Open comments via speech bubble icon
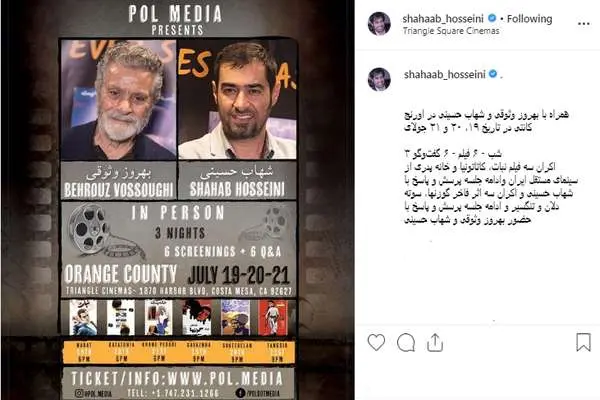The height and width of the screenshot is (400, 600). tap(406, 342)
